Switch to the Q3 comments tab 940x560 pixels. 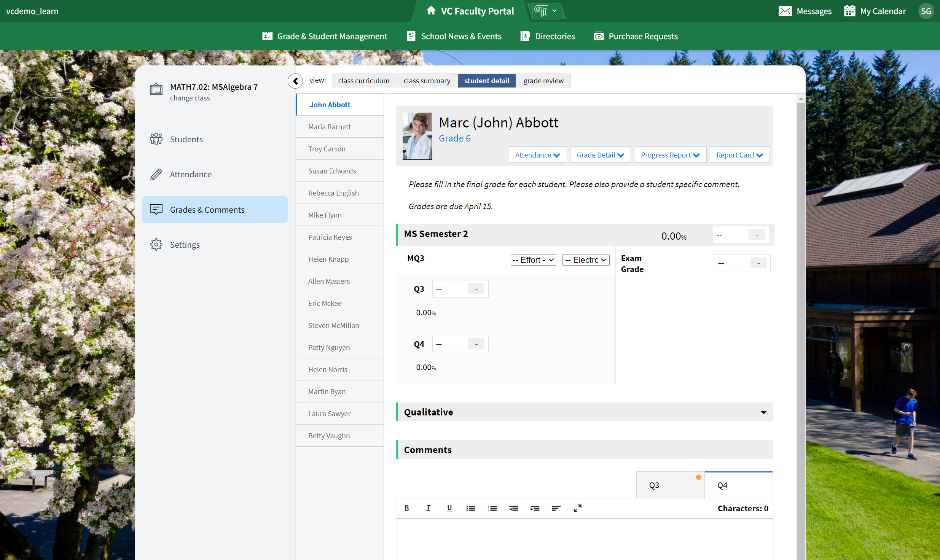[x=670, y=485]
